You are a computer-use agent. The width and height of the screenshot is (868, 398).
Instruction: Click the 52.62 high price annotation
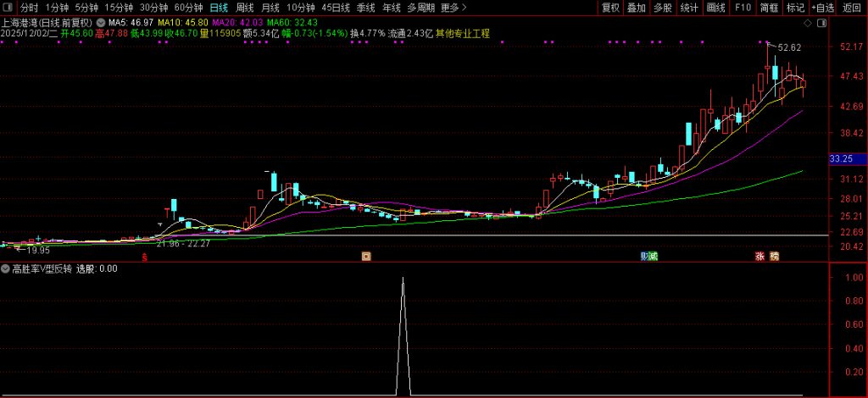coord(789,48)
